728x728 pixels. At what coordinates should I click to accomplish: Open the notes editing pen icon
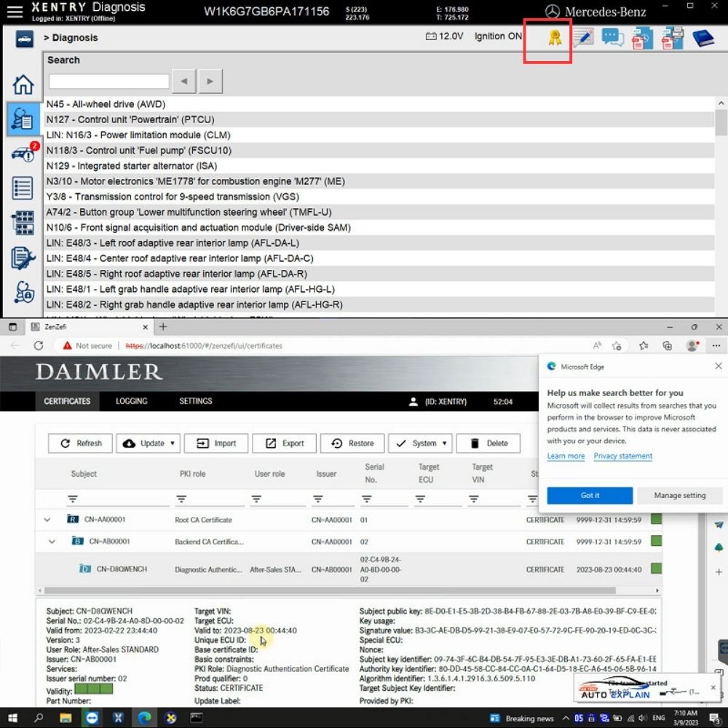pyautogui.click(x=582, y=36)
